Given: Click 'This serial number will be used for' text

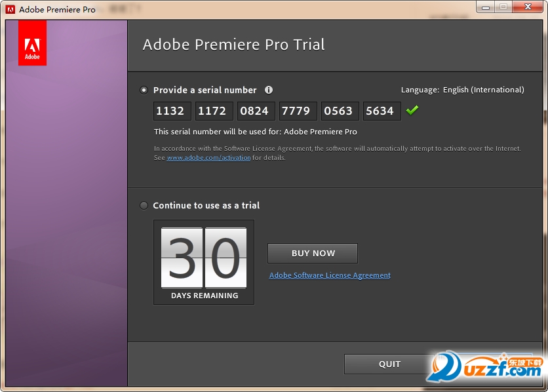Looking at the screenshot, I should 256,132.
